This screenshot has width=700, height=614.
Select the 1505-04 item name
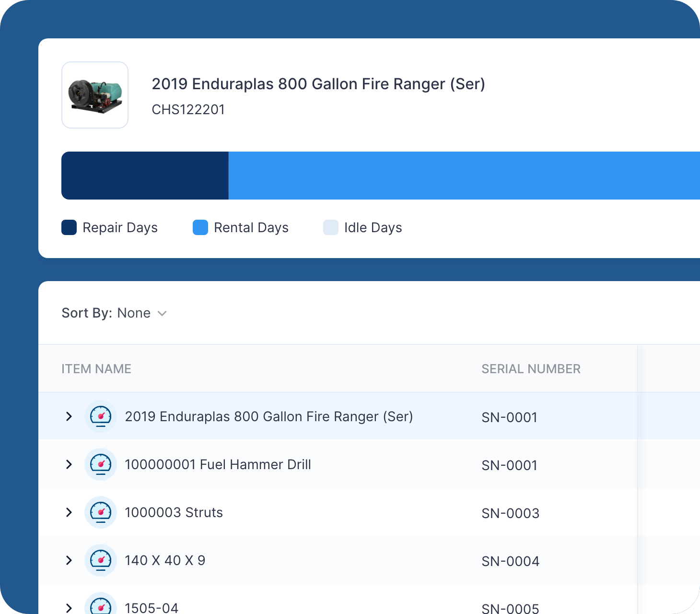click(152, 608)
